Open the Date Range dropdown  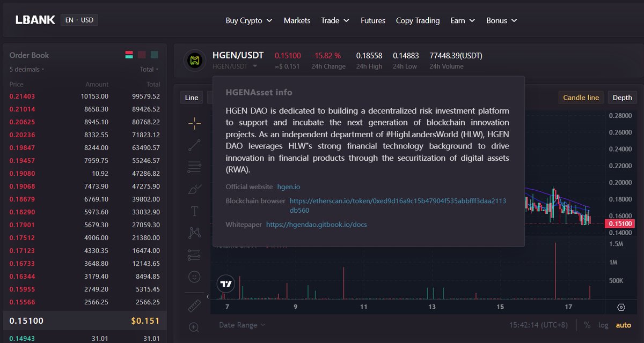pyautogui.click(x=242, y=325)
